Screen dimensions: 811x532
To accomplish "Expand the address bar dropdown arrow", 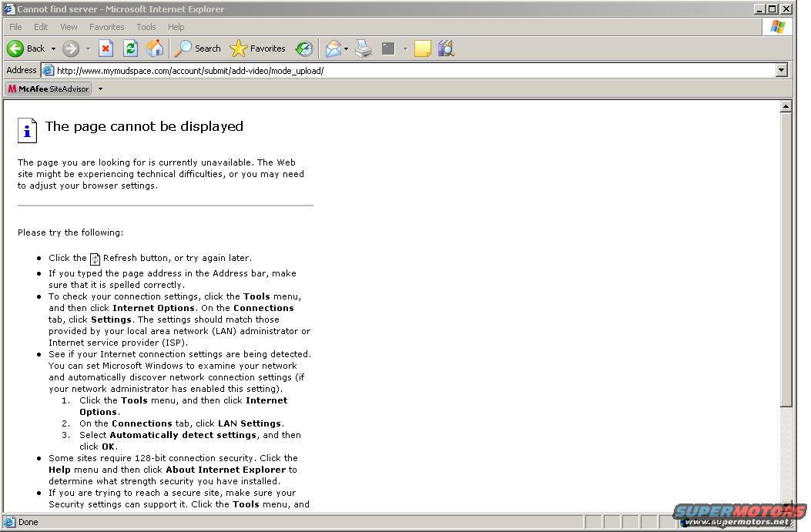I will pyautogui.click(x=782, y=70).
